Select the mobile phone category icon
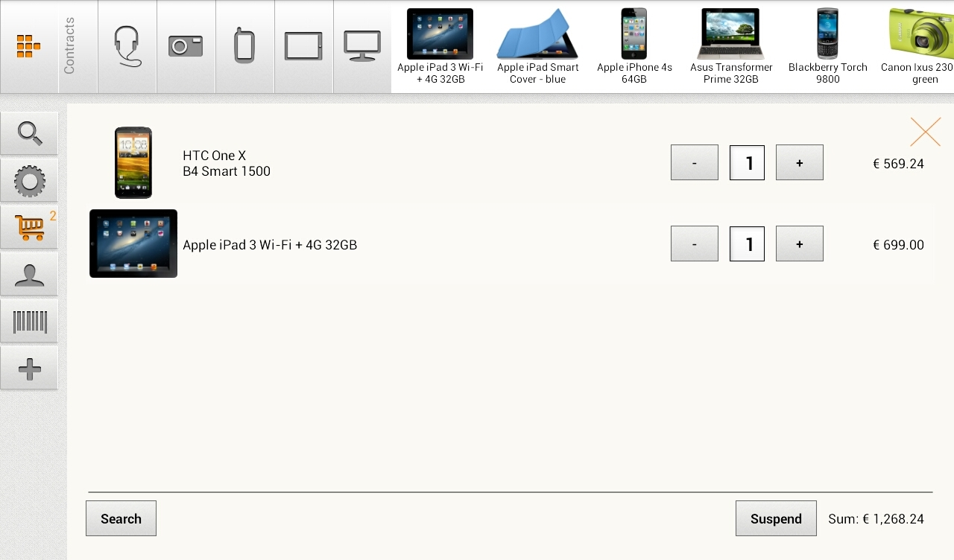The height and width of the screenshot is (560, 954). pos(245,47)
